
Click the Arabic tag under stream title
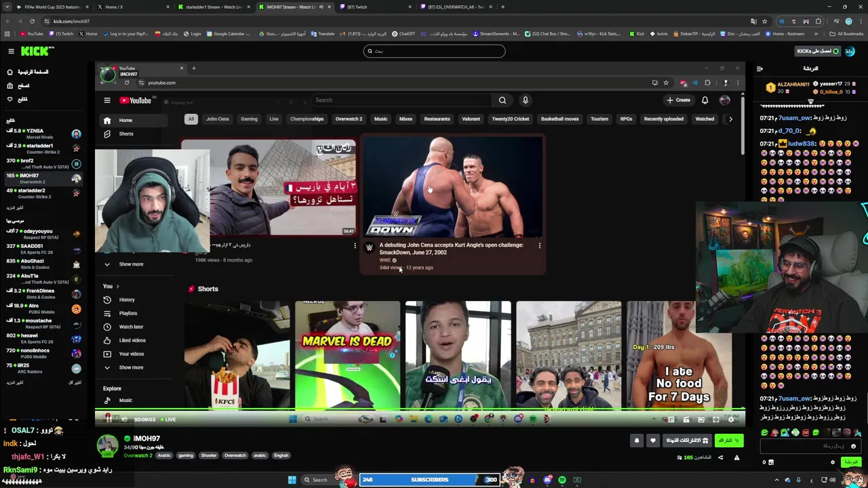tap(165, 455)
